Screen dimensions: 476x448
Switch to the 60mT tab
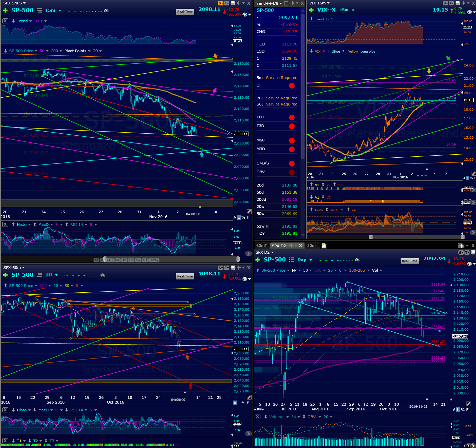pos(262,246)
